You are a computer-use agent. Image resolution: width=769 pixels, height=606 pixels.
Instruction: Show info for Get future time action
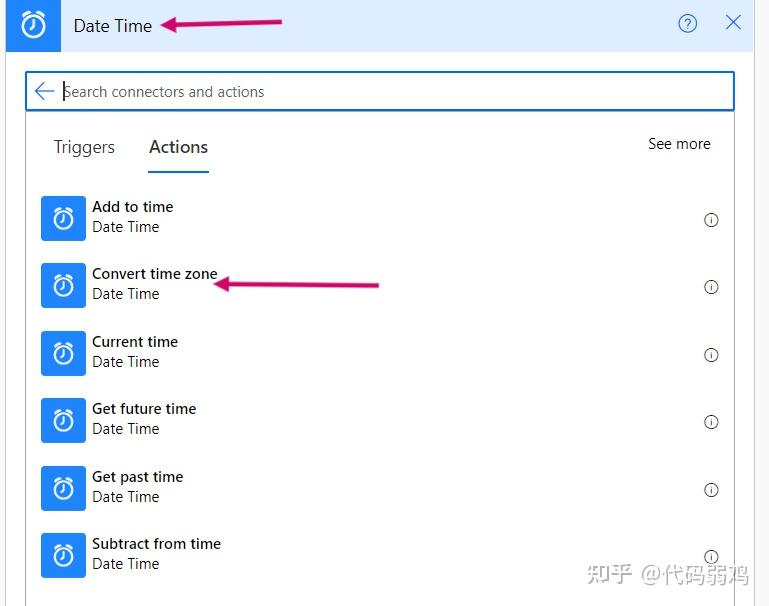tap(711, 422)
